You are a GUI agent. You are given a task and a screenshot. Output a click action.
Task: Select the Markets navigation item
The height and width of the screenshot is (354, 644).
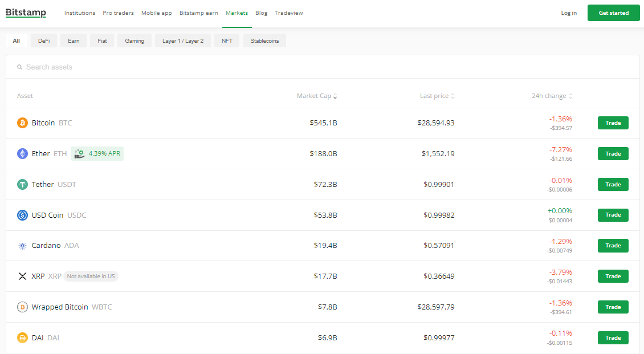tap(237, 13)
